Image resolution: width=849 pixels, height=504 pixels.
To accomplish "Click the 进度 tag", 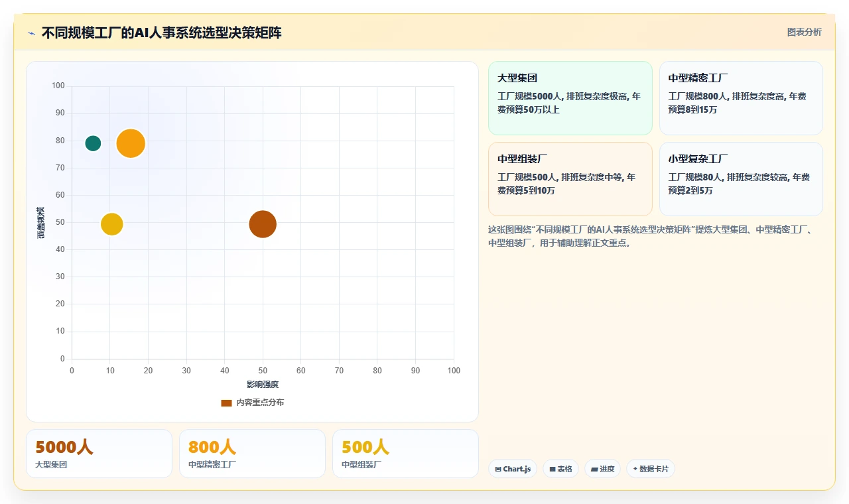I will pyautogui.click(x=602, y=469).
